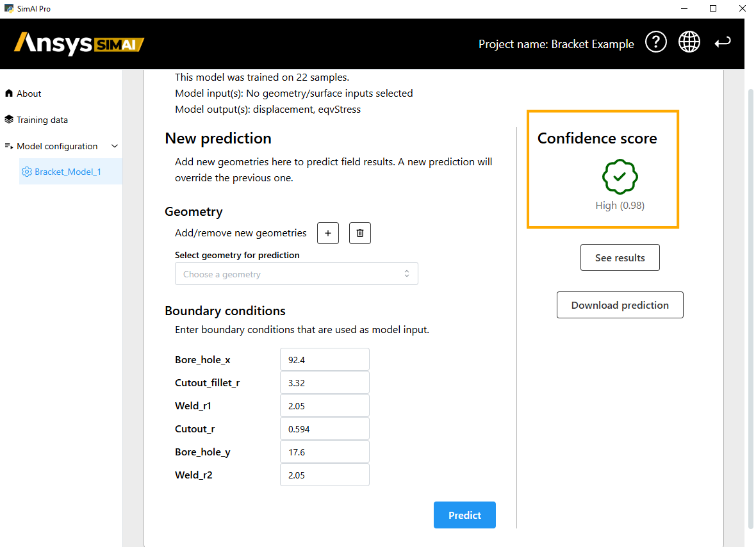This screenshot has width=756, height=547.
Task: Focus the Cutout_r input box
Action: 324,429
